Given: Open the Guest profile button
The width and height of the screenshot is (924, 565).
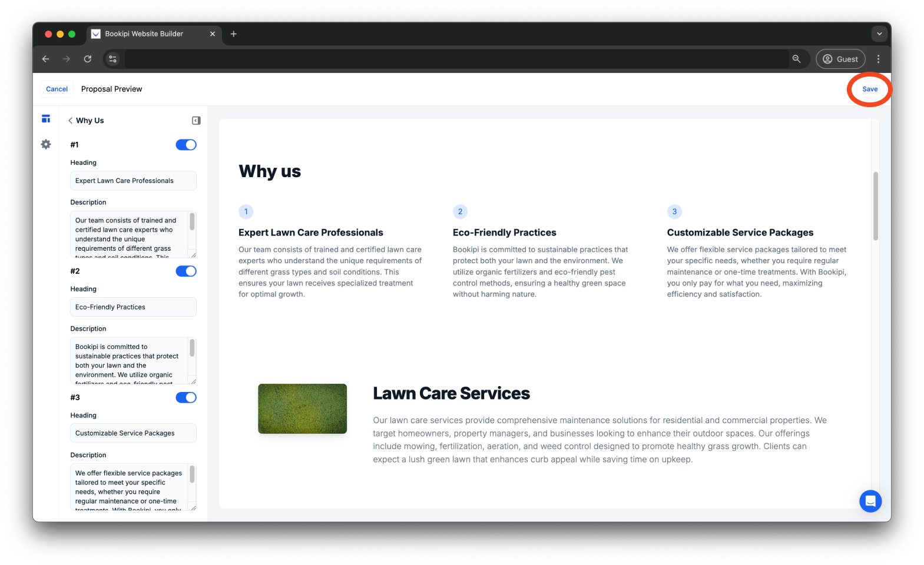Looking at the screenshot, I should (840, 59).
